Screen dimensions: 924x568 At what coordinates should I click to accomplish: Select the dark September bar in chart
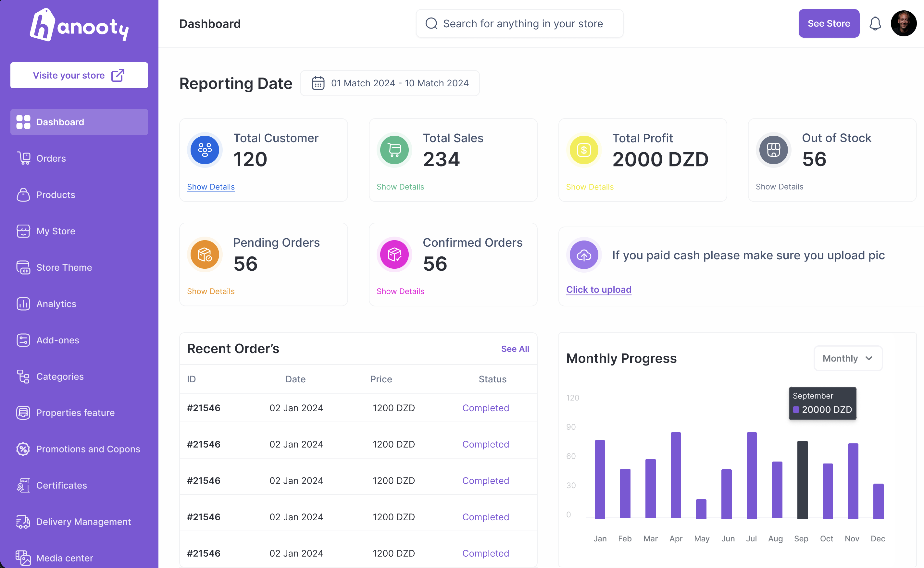[802, 479]
